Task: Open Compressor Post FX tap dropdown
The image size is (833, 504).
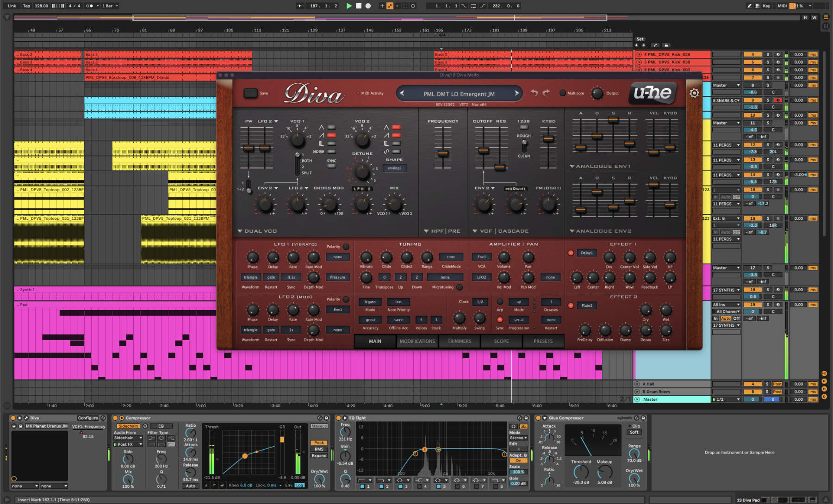Action: click(128, 444)
